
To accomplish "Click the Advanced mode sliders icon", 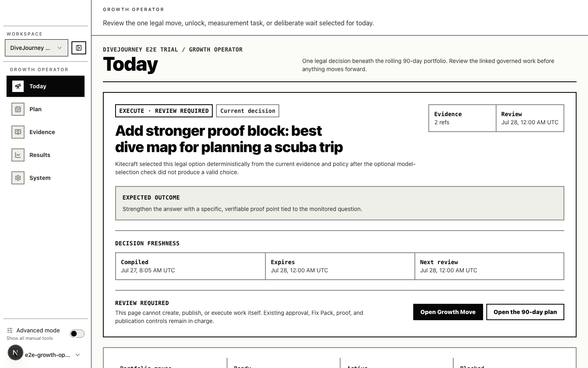I will 10,330.
